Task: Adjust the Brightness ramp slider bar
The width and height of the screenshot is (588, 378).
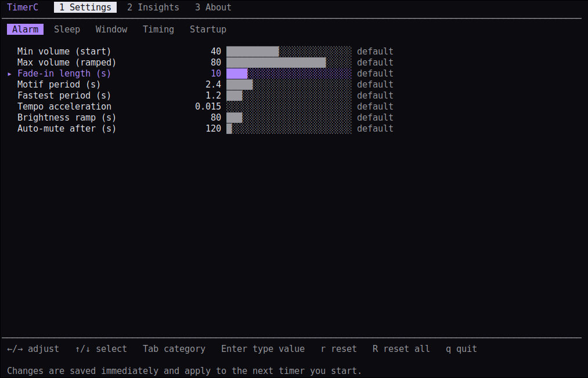Action: click(x=288, y=118)
